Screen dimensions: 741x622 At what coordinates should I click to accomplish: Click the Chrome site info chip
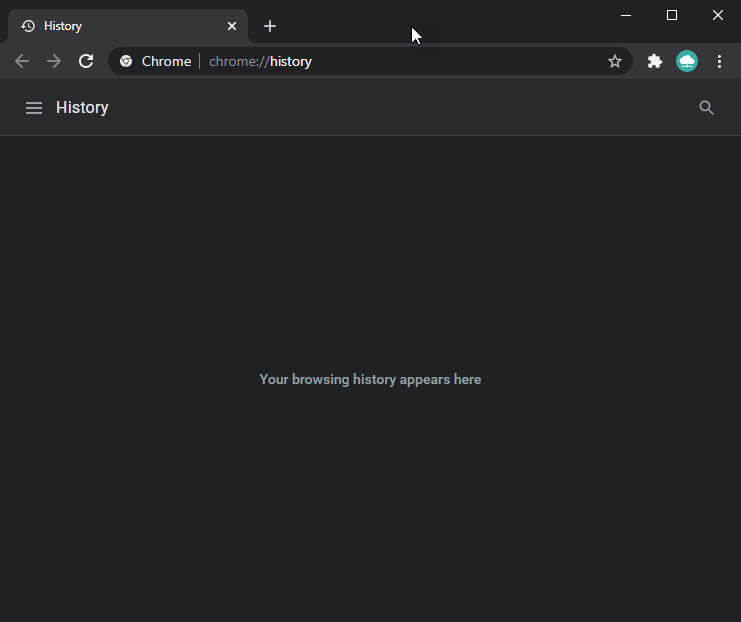click(x=155, y=61)
